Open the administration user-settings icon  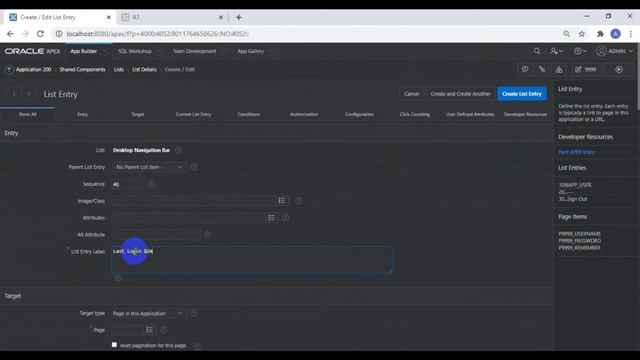click(556, 51)
